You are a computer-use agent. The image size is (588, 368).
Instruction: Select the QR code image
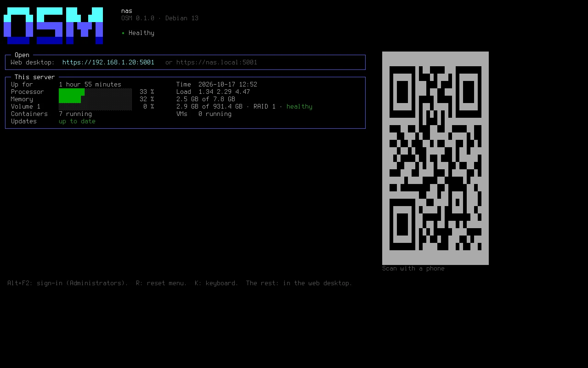pos(435,158)
